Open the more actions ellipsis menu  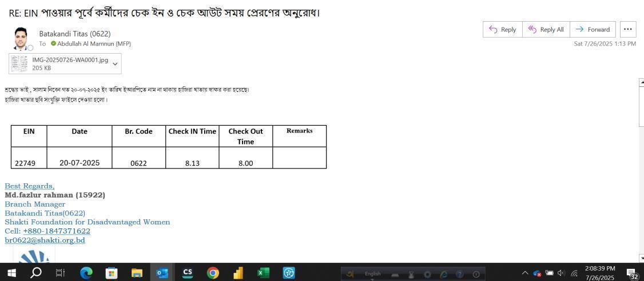click(627, 30)
